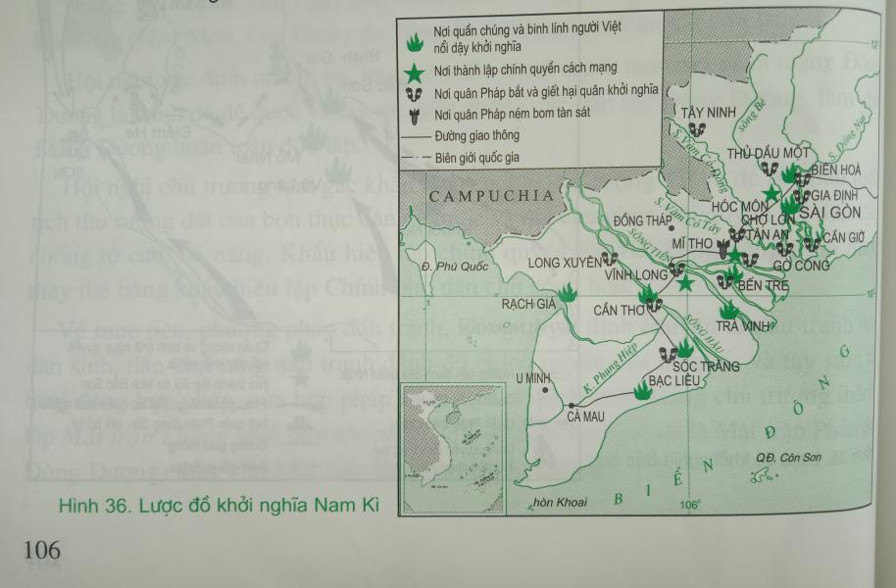
Task: Click the capture icon below Thủ Dầu Một
Action: click(770, 169)
